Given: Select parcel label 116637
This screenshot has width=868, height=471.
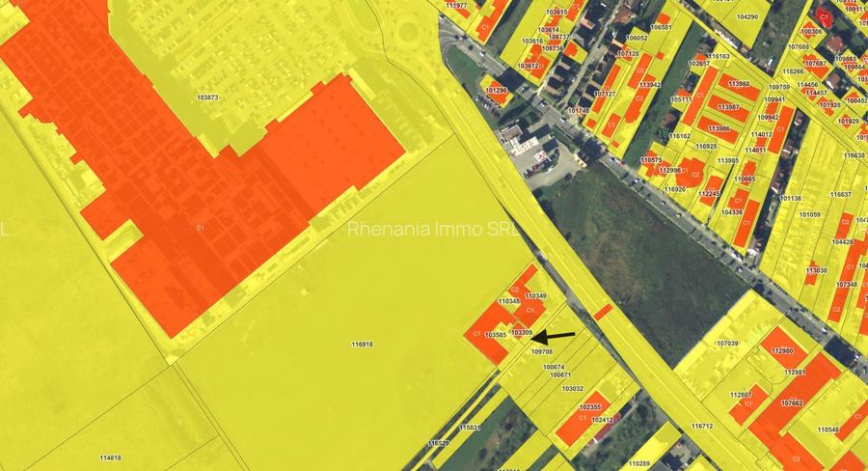Looking at the screenshot, I should click(x=840, y=195).
